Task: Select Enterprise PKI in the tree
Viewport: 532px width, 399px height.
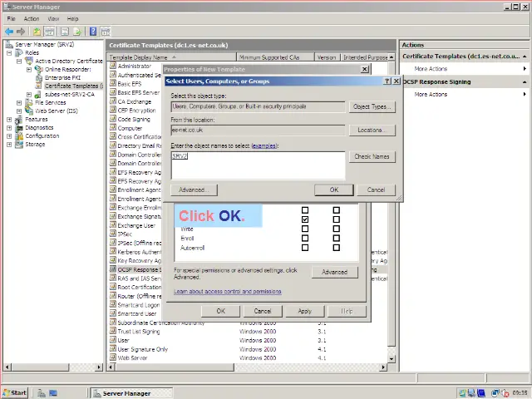Action: tap(63, 77)
